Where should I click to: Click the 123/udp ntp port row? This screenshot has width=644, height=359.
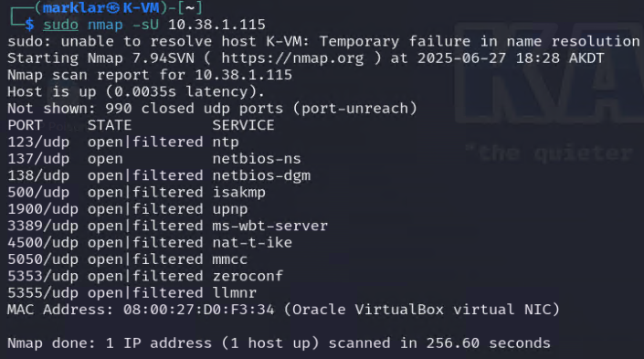pyautogui.click(x=123, y=143)
